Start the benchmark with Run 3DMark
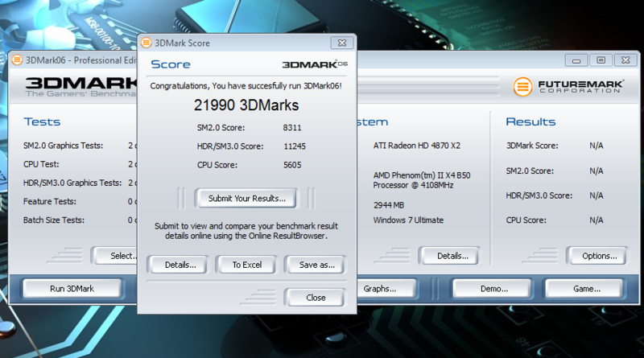The image size is (644, 358). pos(73,288)
